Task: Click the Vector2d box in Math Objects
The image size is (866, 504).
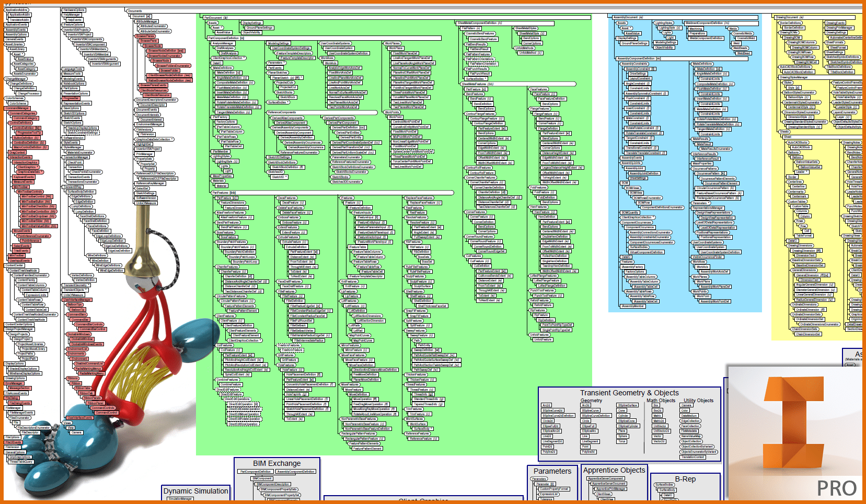Action: pyautogui.click(x=660, y=441)
